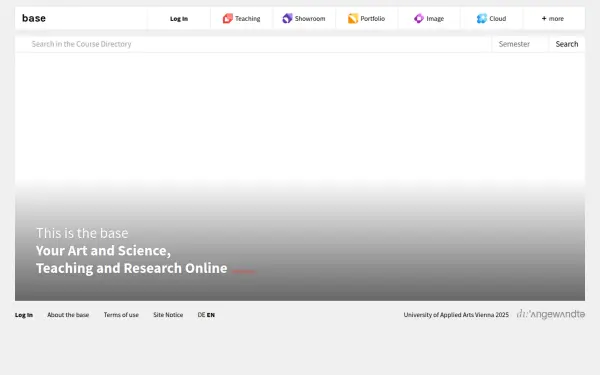Expand the more menu
This screenshot has width=600, height=375.
(553, 18)
